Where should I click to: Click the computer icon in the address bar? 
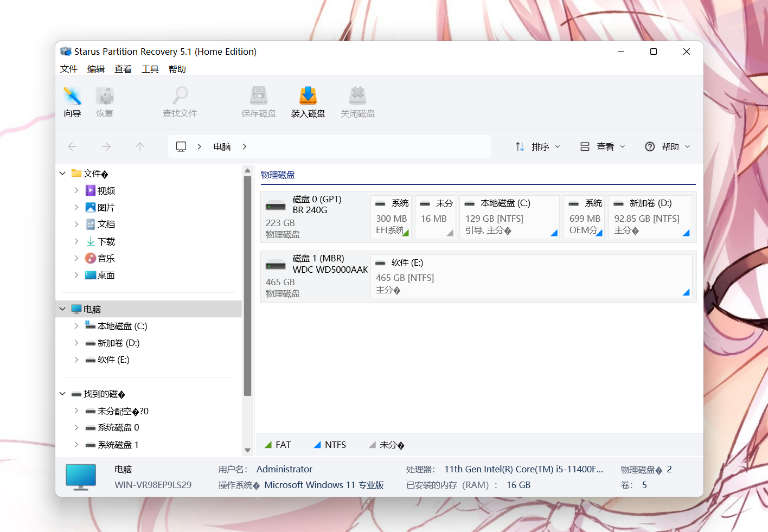(x=181, y=146)
